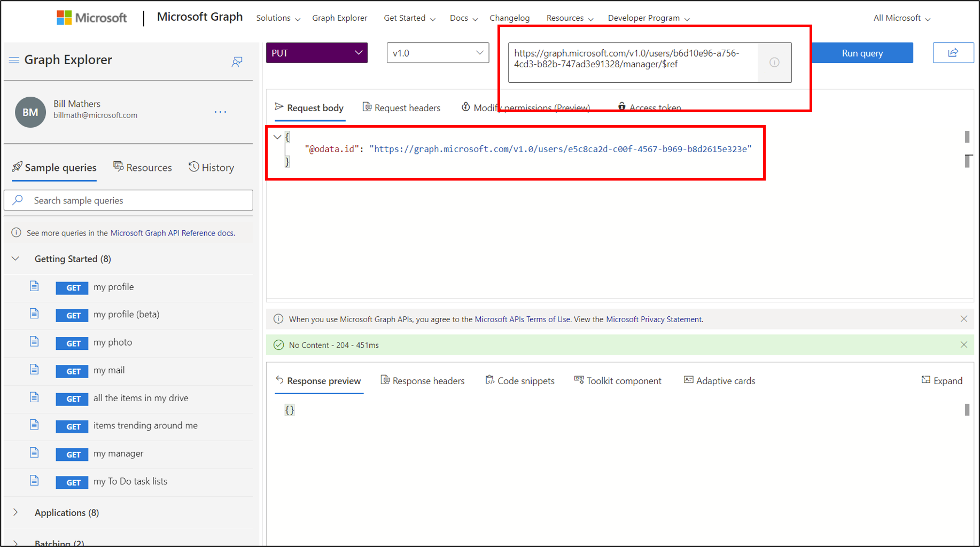
Task: Open the Docs dropdown menu
Action: coord(463,18)
